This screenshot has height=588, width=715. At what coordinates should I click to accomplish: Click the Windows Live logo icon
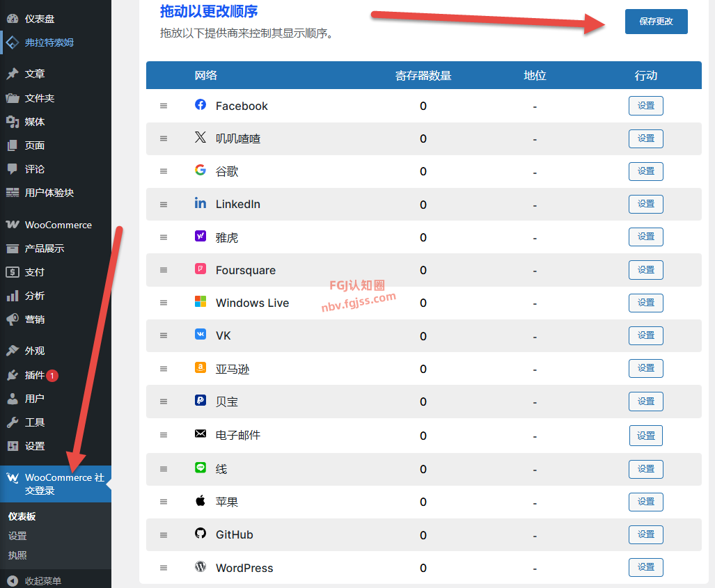201,302
